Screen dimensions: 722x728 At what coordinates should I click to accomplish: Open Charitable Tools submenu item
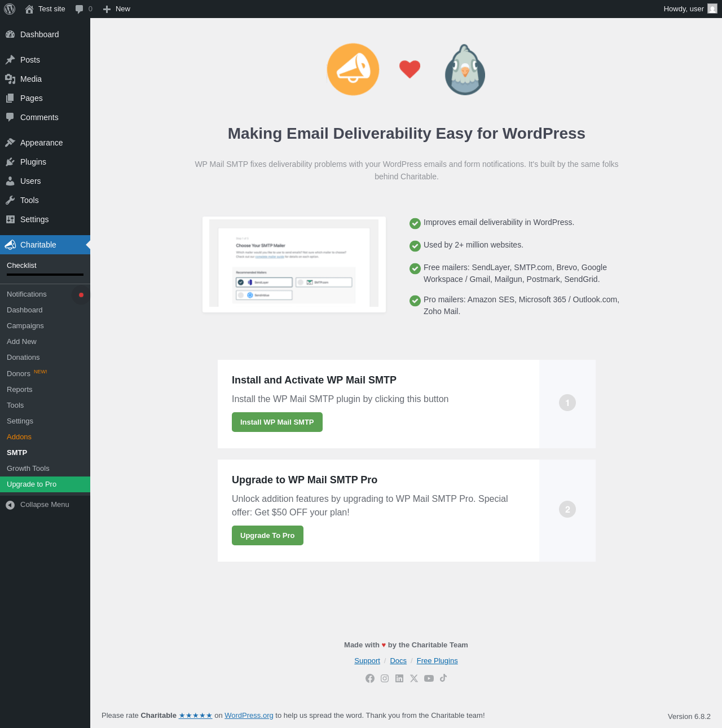pos(15,405)
